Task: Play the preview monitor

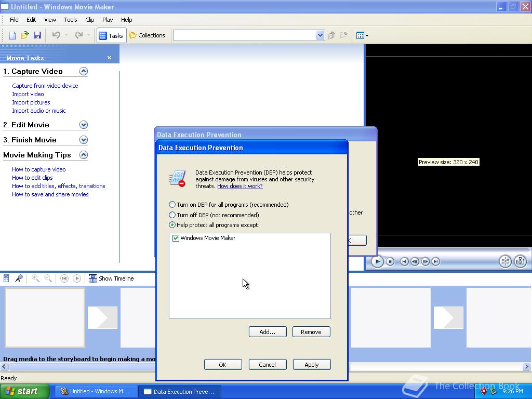Action: 377,262
